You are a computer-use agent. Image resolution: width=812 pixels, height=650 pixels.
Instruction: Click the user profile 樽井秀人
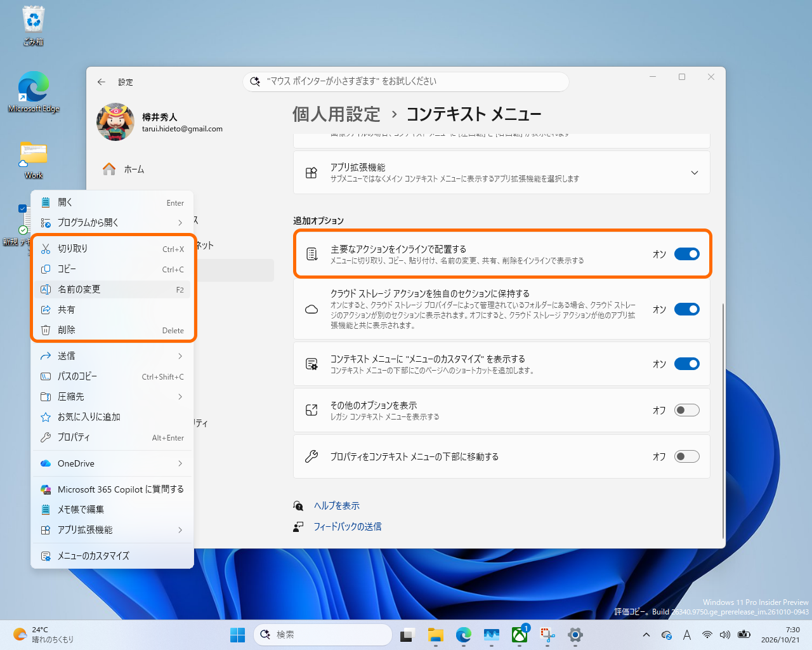pyautogui.click(x=160, y=122)
